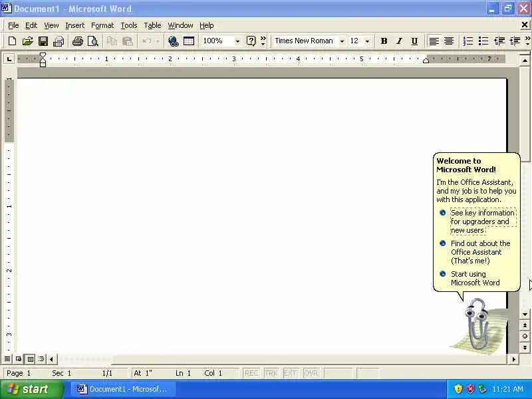Click the vertical scrollbar up arrow
Viewport: 532px width, 399px height.
click(525, 61)
